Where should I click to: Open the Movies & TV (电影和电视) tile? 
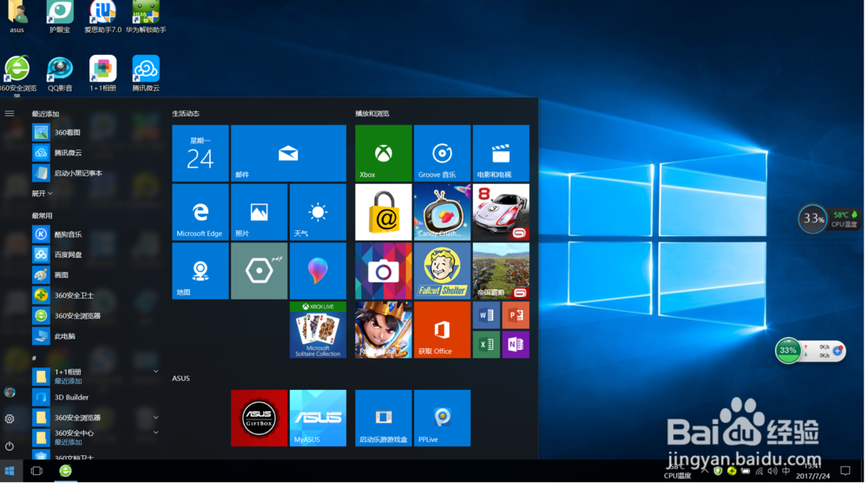(502, 154)
